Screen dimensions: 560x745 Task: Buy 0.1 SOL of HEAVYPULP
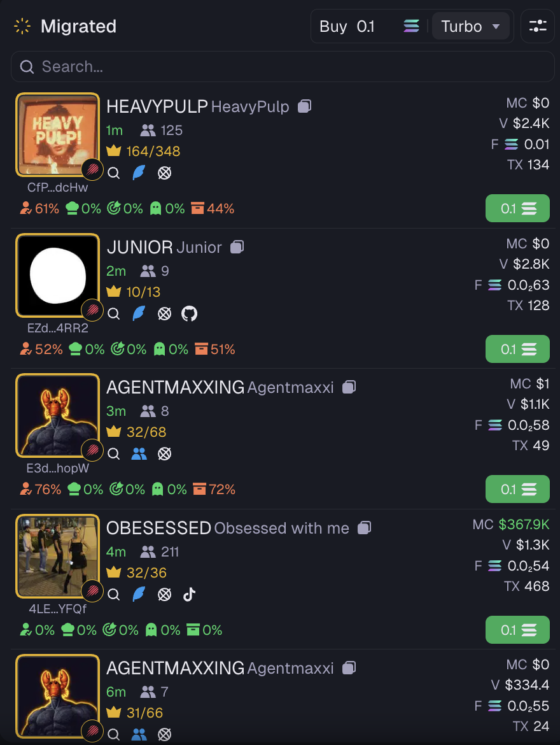click(517, 208)
